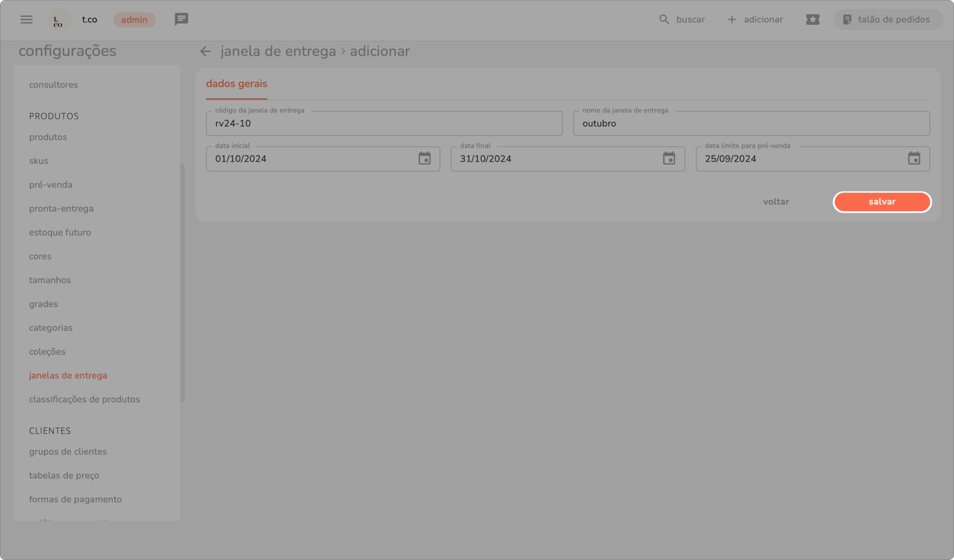This screenshot has height=560, width=954.
Task: Click the voltar button
Action: (776, 202)
